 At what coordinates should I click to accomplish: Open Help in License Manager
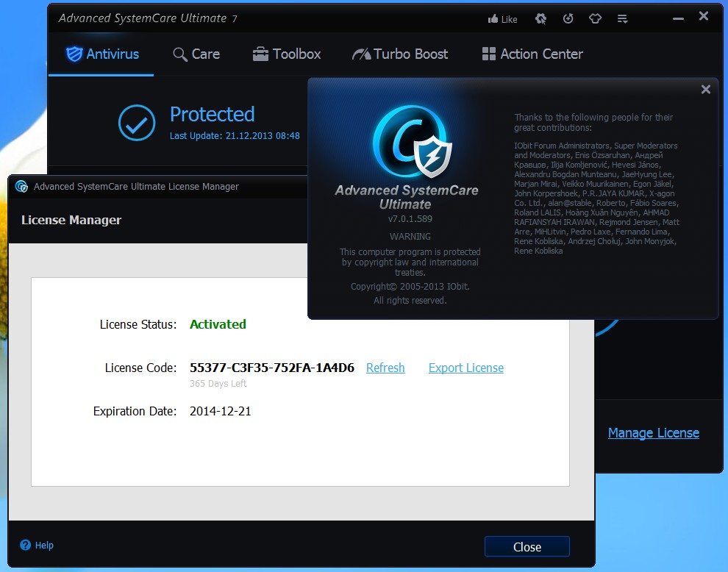(x=44, y=545)
